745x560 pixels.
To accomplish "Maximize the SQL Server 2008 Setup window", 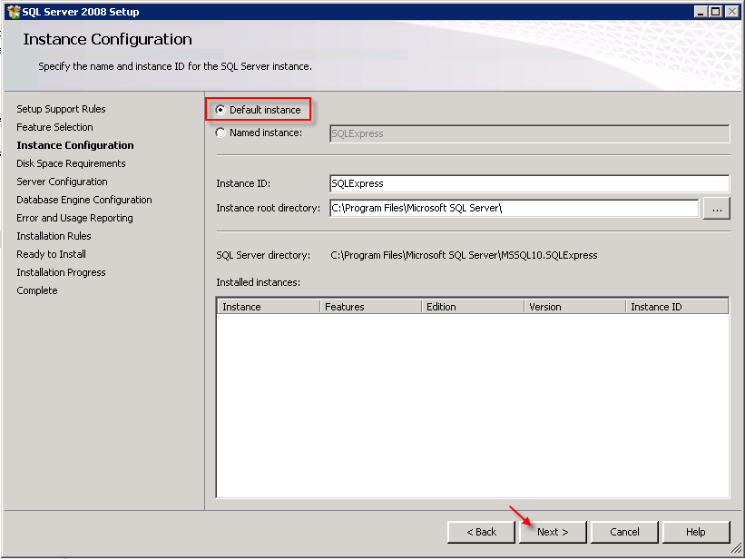I will (x=716, y=12).
